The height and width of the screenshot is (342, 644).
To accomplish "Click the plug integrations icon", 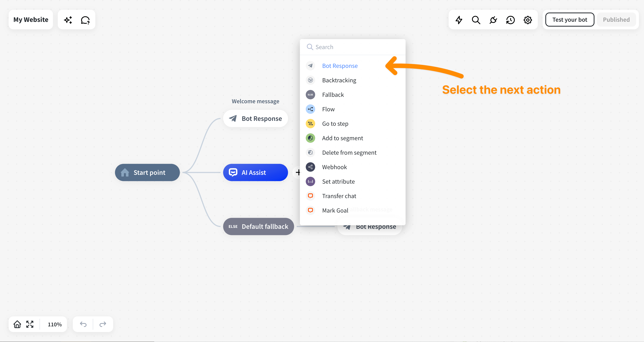I will point(493,20).
